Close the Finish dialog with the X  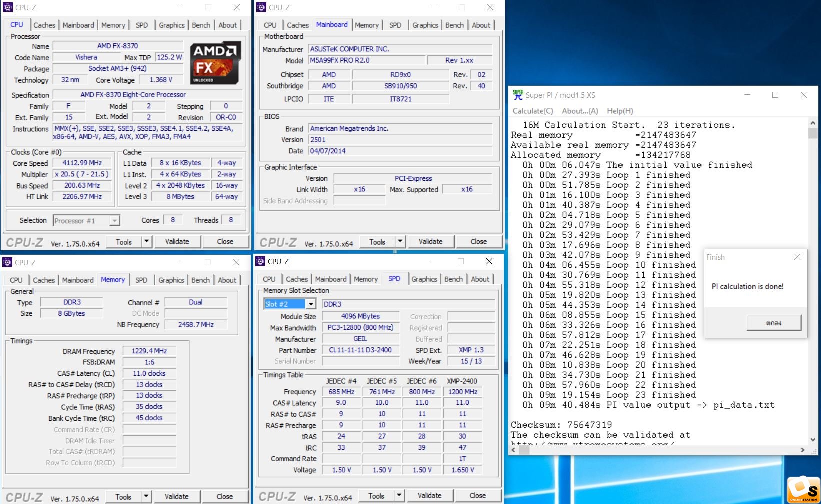pos(797,257)
